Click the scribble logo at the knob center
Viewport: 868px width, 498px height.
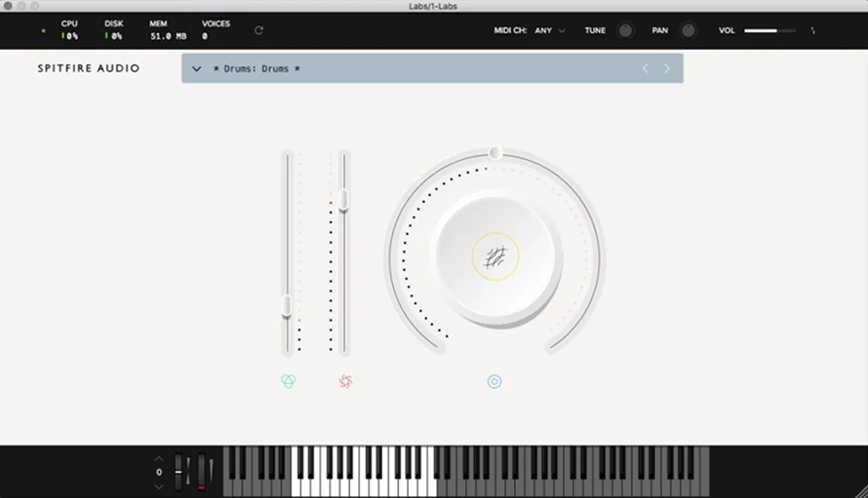click(x=494, y=256)
